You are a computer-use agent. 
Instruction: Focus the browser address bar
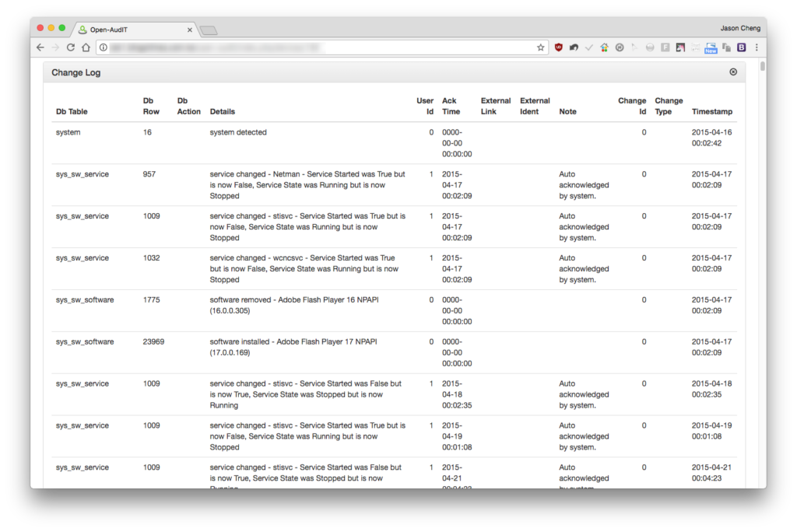(x=320, y=47)
